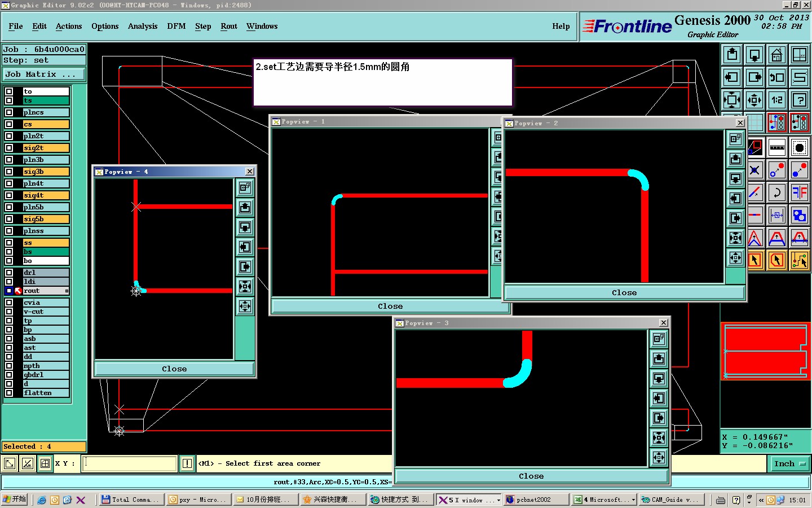Expand the '4 Microsoft' taskbar group arrow
The width and height of the screenshot is (812, 508).
point(633,500)
